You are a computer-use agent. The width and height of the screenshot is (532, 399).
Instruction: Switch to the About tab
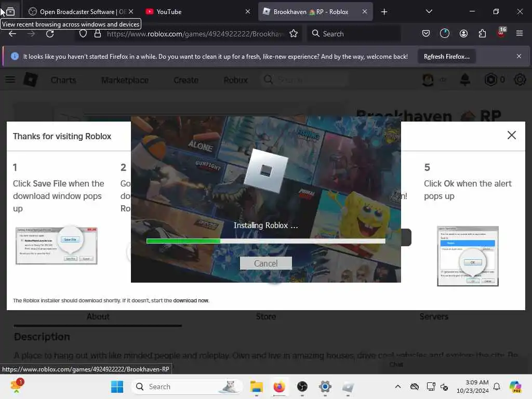[x=98, y=316]
